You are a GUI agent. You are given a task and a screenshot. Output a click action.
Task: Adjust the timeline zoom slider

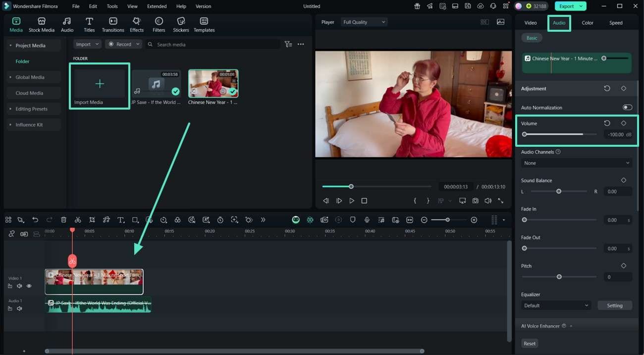(447, 220)
